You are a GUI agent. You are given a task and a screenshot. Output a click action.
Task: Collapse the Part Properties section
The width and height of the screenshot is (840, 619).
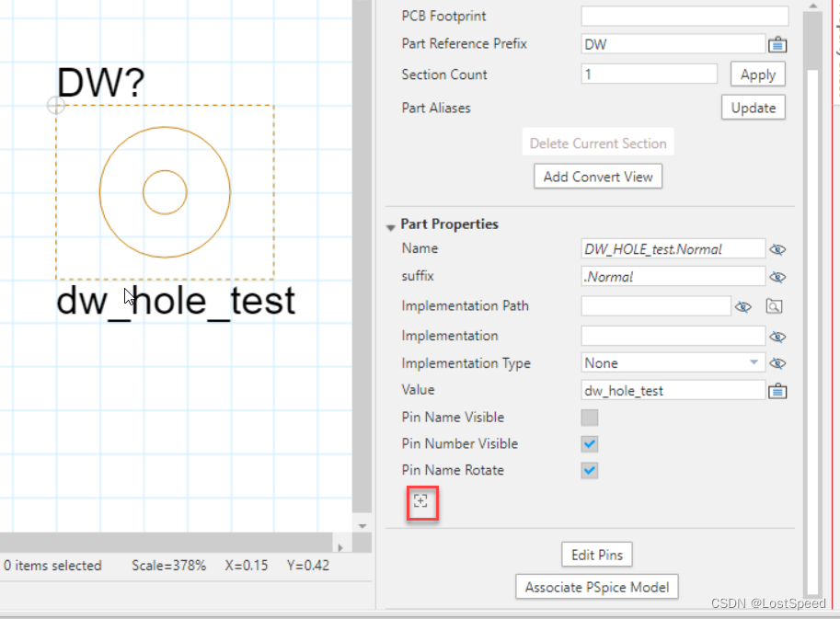coord(392,225)
